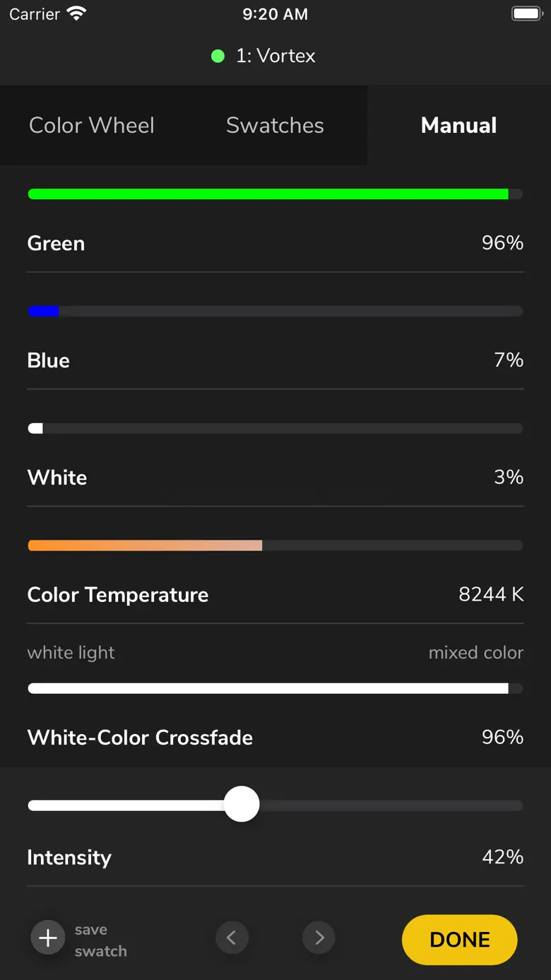551x980 pixels.
Task: Click the White-Color Crossfade slider bar
Action: click(x=275, y=689)
